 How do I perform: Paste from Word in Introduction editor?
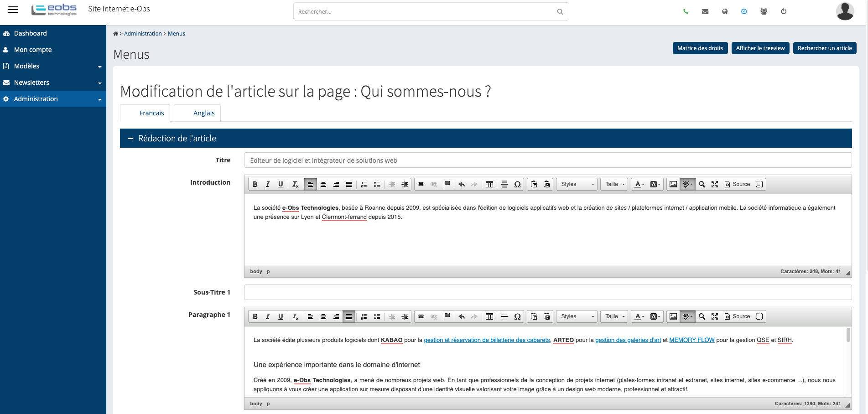coord(547,184)
